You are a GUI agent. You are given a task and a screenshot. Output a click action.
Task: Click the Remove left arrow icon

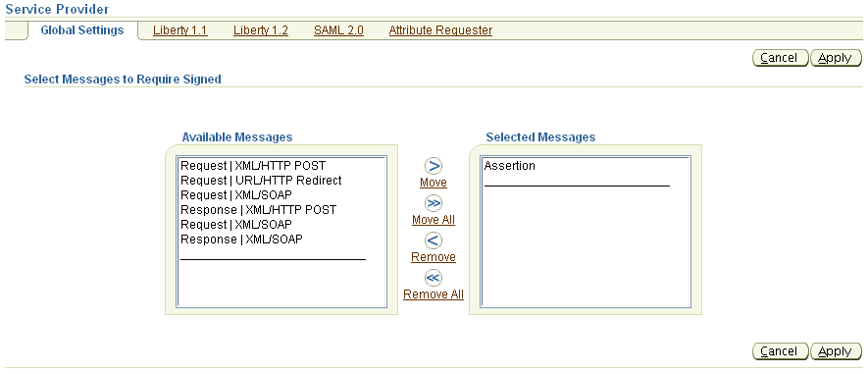434,240
